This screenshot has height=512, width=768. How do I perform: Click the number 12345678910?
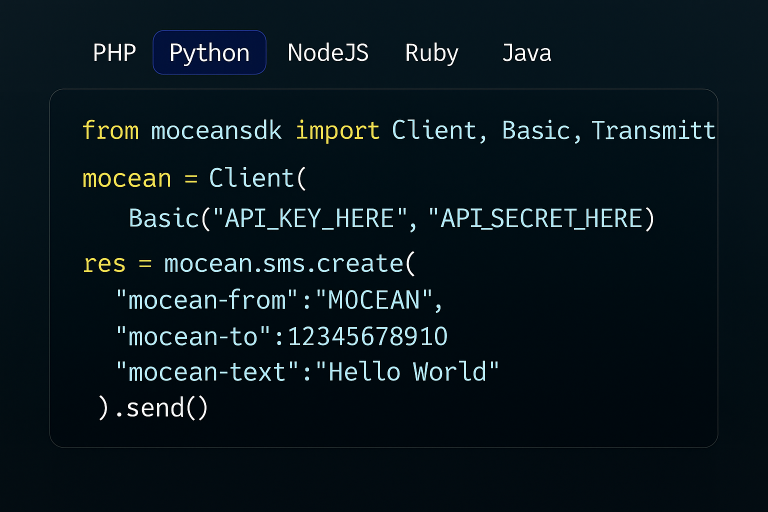367,337
